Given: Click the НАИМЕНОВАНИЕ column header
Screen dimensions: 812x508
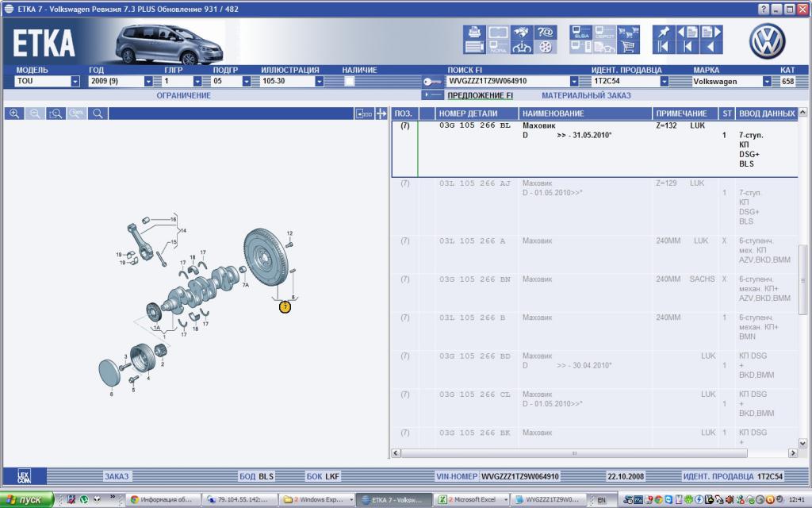Looking at the screenshot, I should pyautogui.click(x=585, y=114).
